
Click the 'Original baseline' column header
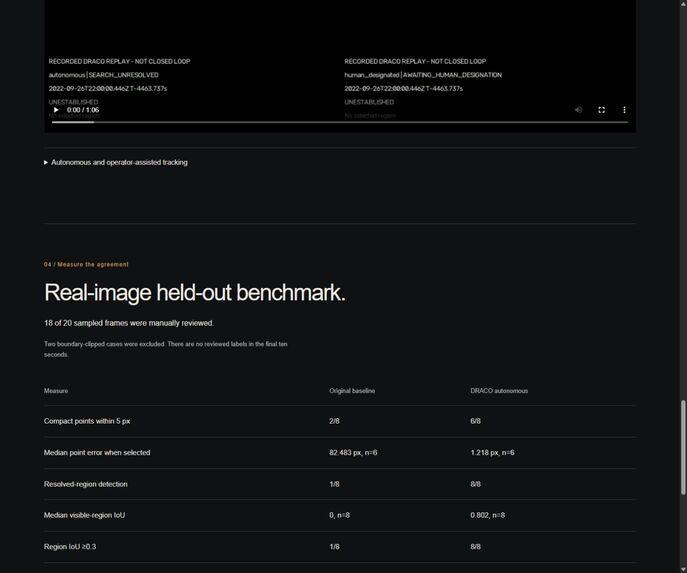click(352, 391)
